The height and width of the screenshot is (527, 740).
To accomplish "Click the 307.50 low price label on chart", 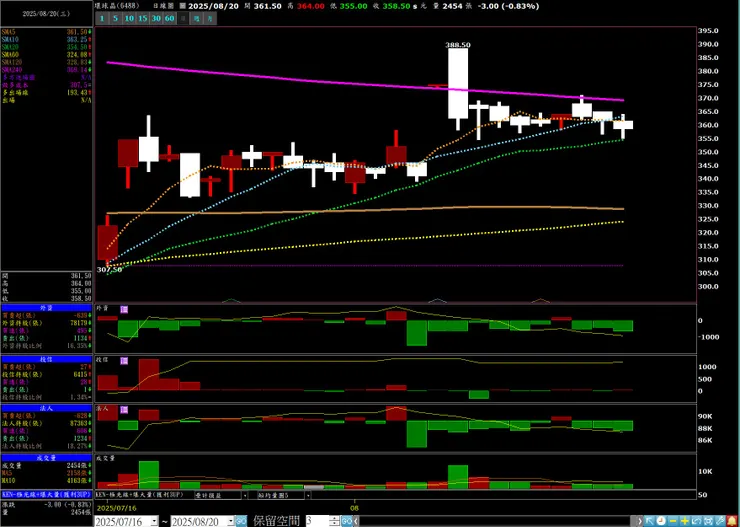I will point(109,269).
